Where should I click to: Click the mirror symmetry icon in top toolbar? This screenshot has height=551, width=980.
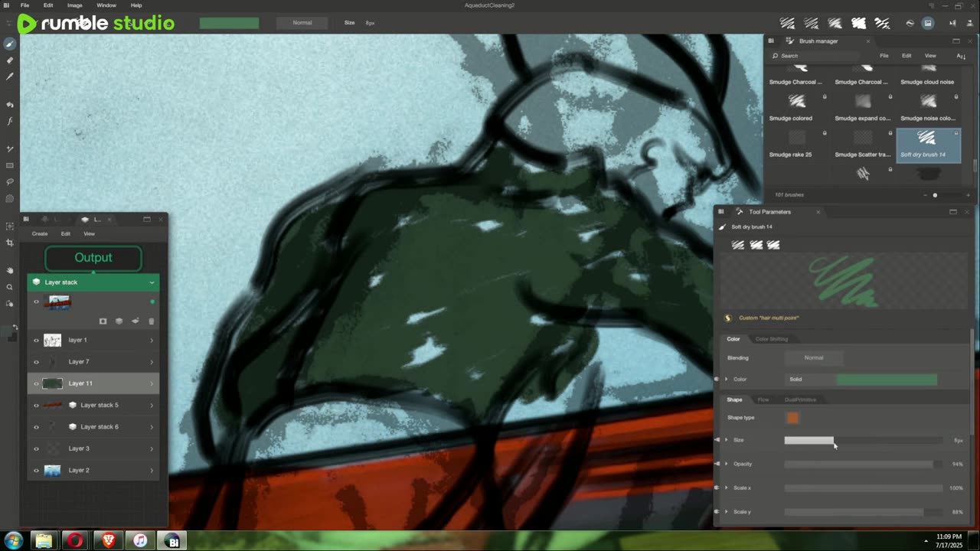952,23
